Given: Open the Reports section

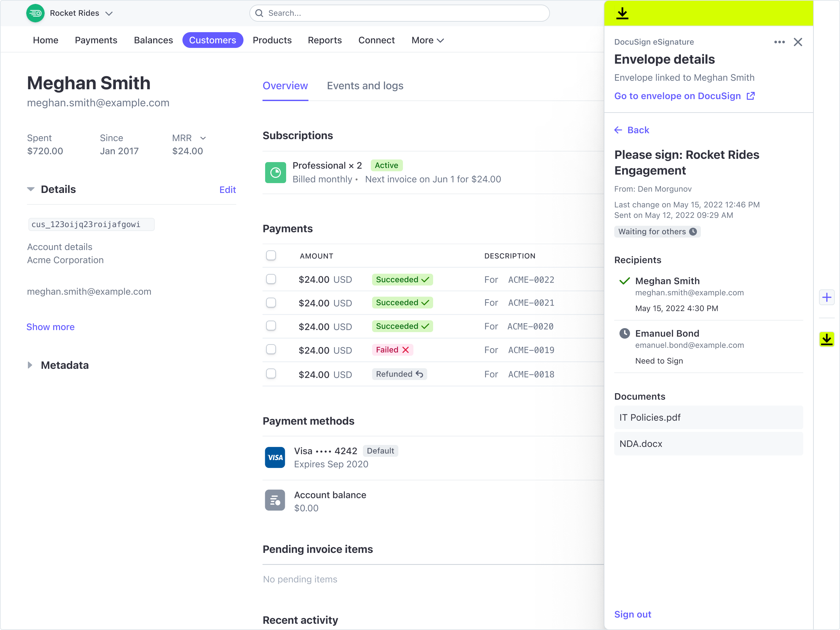Looking at the screenshot, I should [x=325, y=40].
